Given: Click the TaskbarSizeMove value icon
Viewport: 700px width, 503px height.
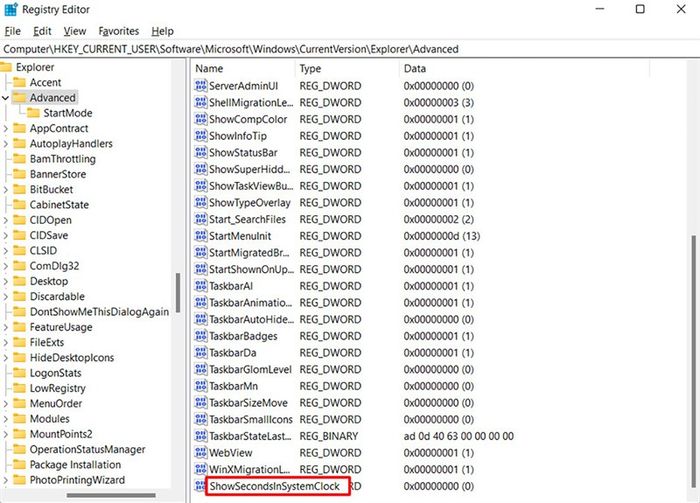Looking at the screenshot, I should click(201, 403).
